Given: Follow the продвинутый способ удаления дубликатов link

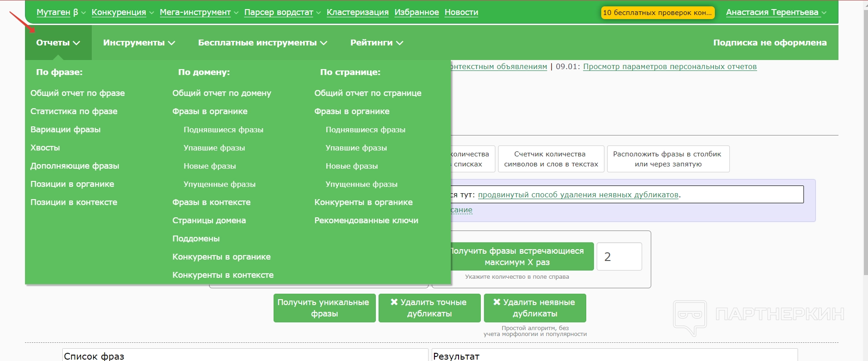Looking at the screenshot, I should (x=578, y=195).
